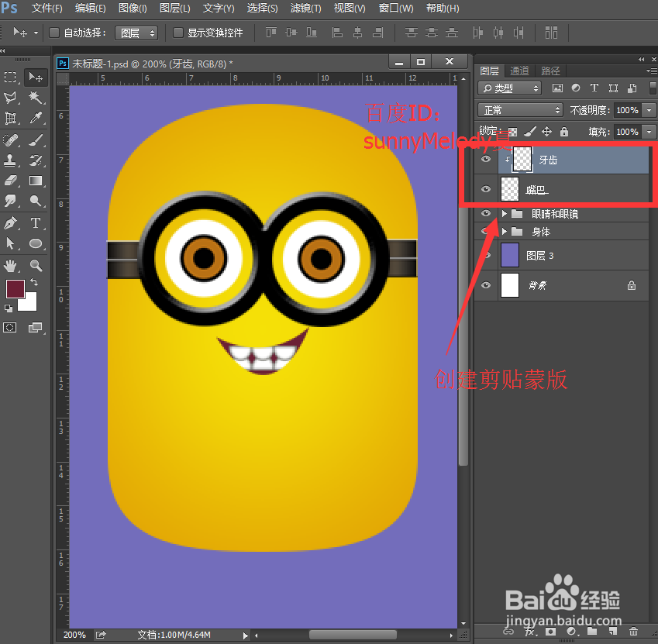Select the Dodge tool
The image size is (658, 644).
pyautogui.click(x=36, y=201)
